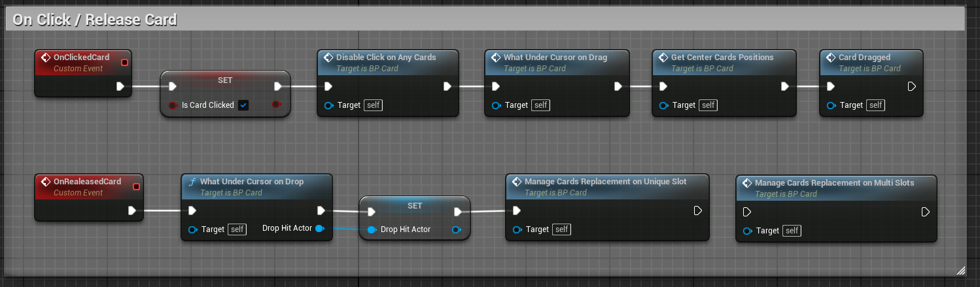Click self field on Manage Cards Replacement on Unique Slot
The image size is (980, 287).
tap(561, 229)
